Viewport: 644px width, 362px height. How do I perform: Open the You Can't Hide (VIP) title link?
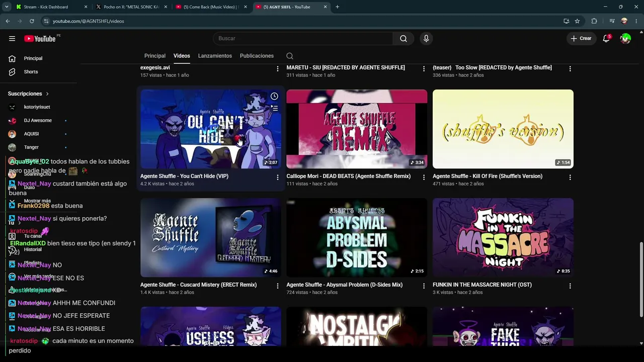pyautogui.click(x=184, y=176)
